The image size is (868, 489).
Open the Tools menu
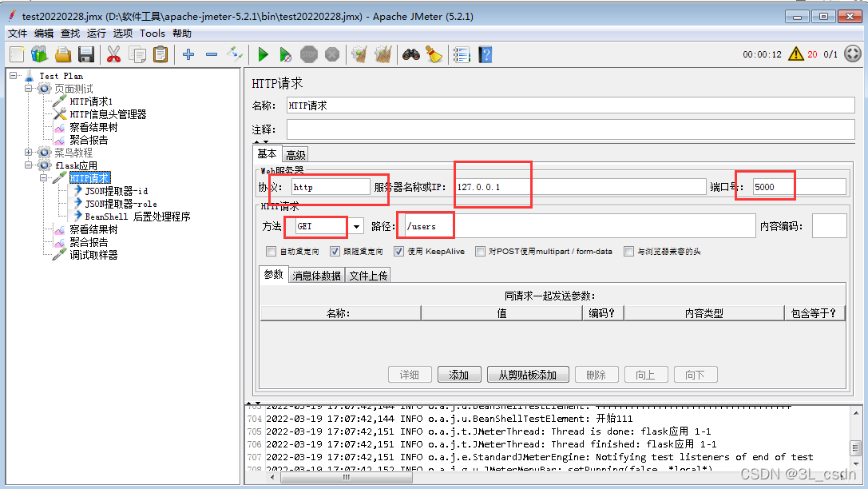coord(153,34)
